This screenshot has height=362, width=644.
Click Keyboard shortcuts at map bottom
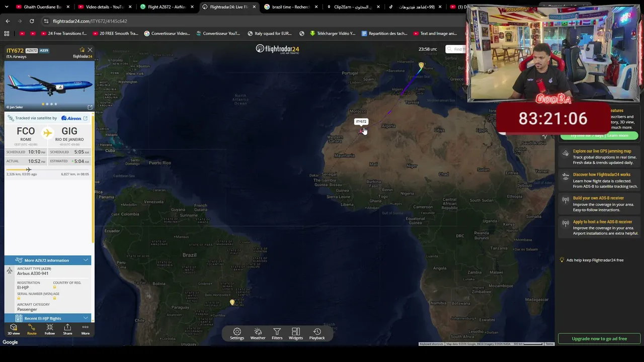coord(431,344)
